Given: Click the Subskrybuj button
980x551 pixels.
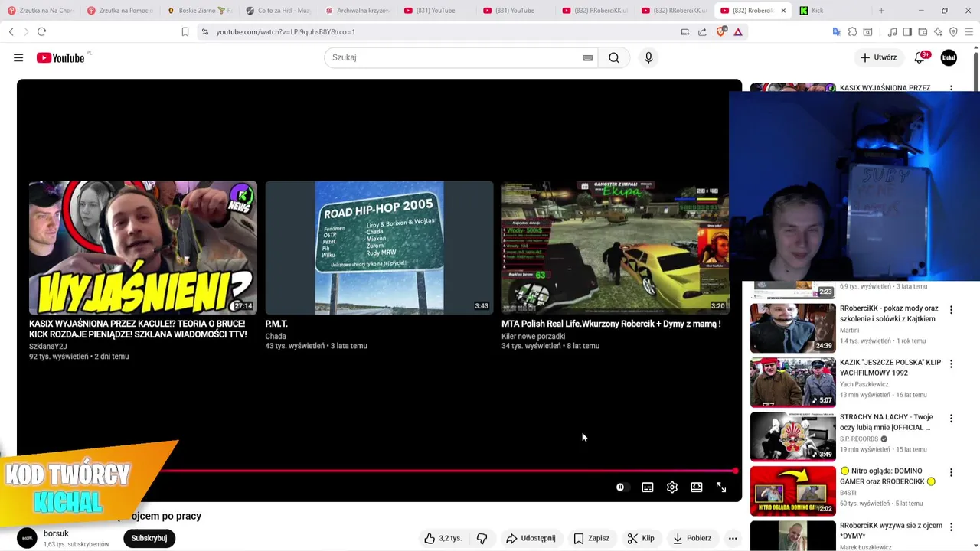Looking at the screenshot, I should pos(149,538).
